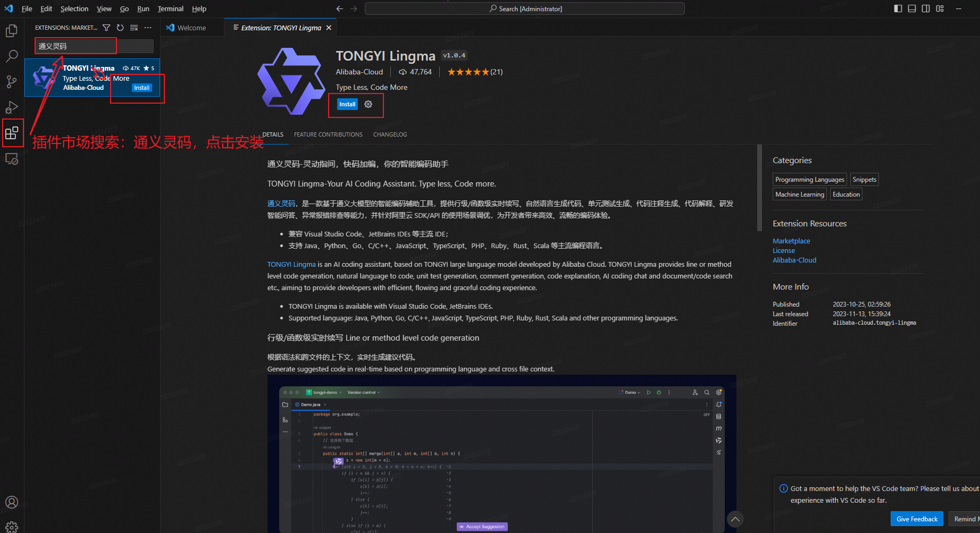Open the Selection menu
The height and width of the screenshot is (533, 980).
pos(74,9)
